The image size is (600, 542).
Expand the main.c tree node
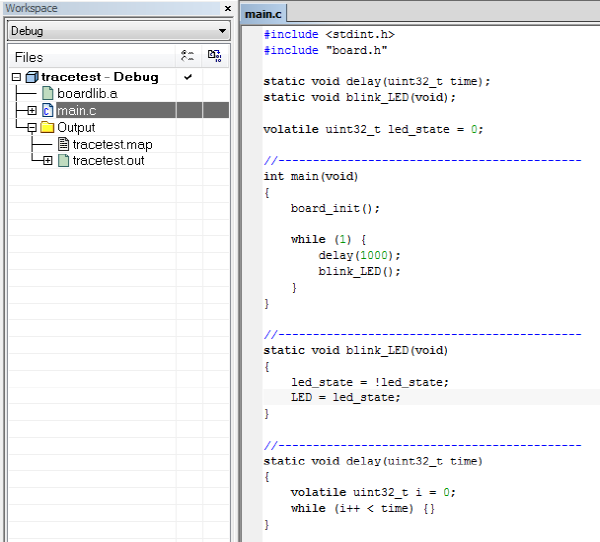pyautogui.click(x=32, y=110)
